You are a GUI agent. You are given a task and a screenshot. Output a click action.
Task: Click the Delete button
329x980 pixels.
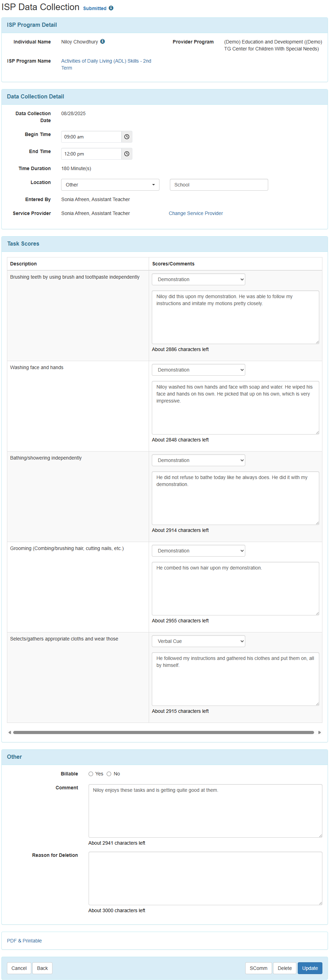285,968
